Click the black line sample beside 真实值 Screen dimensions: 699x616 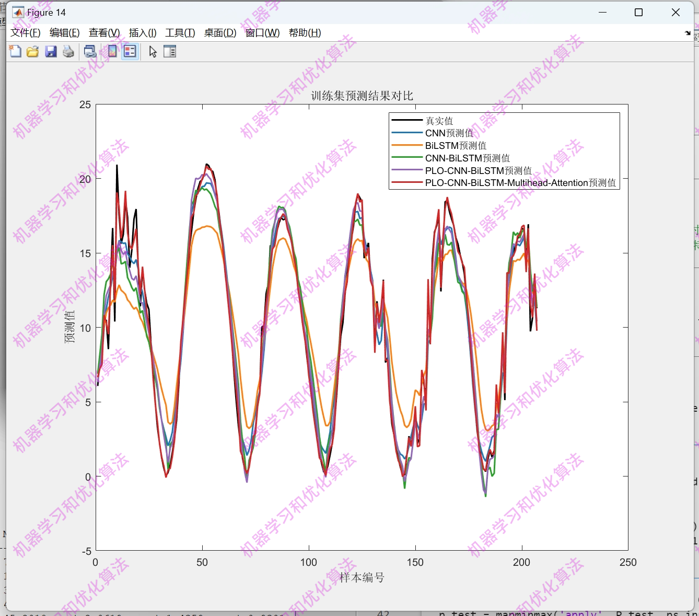coord(407,120)
